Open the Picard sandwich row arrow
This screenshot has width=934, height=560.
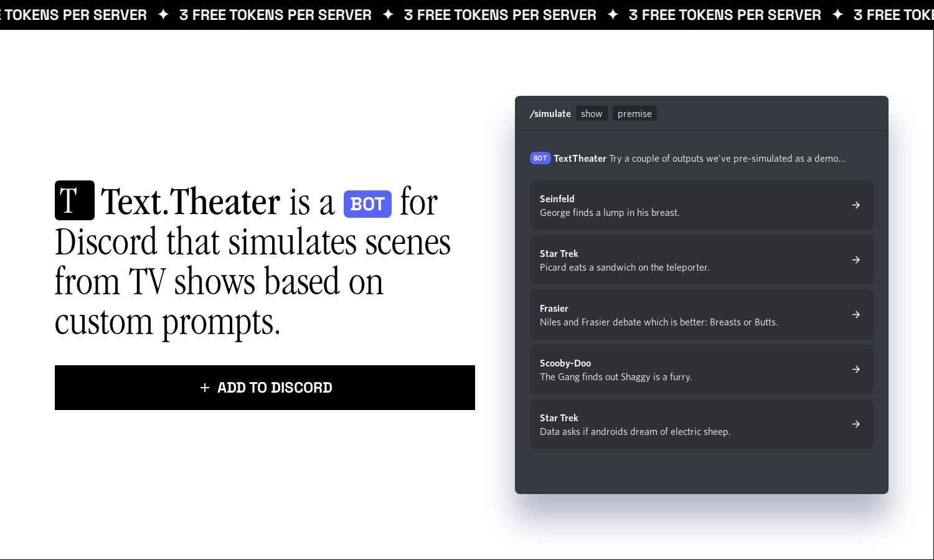[856, 260]
